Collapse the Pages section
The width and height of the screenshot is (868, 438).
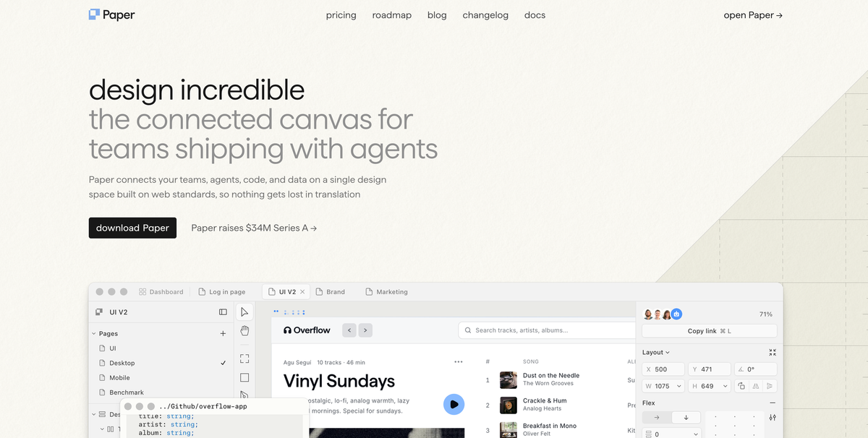click(93, 334)
